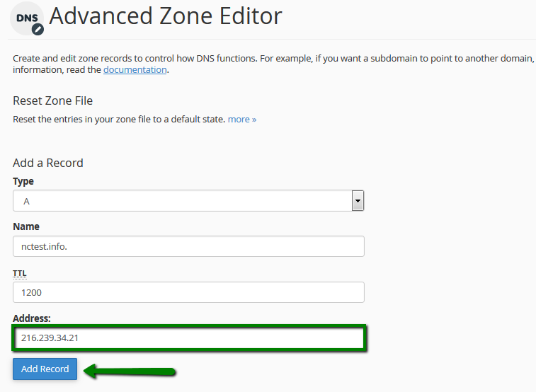Focus the Name field containing nctest.info.
Image resolution: width=536 pixels, height=392 pixels.
coord(188,246)
